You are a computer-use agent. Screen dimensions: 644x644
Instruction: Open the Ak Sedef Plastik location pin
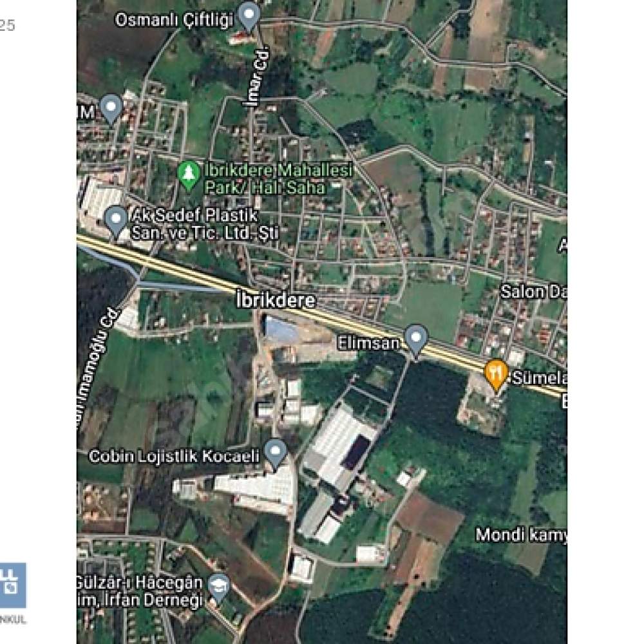116,222
